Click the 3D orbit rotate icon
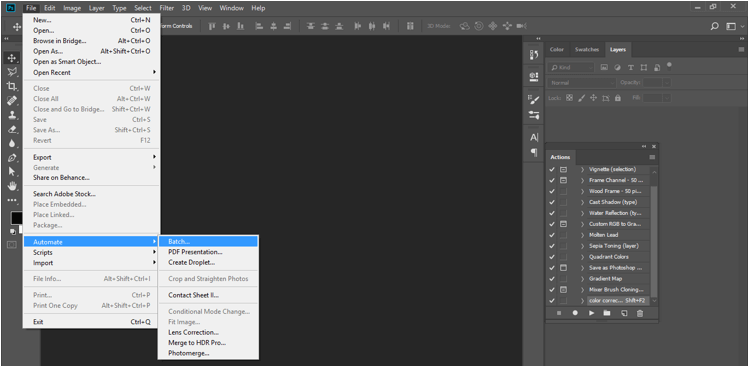This screenshot has height=368, width=749. click(464, 26)
